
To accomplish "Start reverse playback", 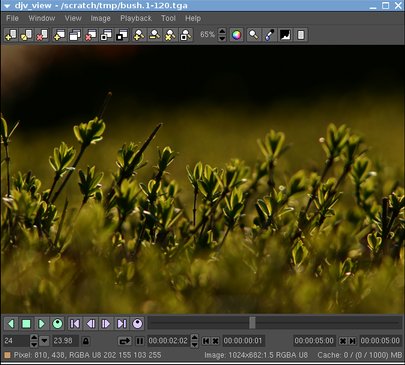I will tap(11, 324).
